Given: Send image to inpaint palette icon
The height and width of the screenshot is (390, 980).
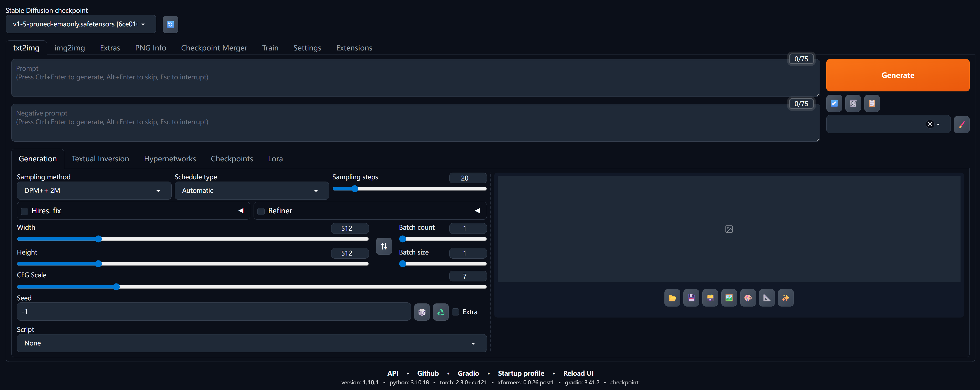Looking at the screenshot, I should [748, 298].
